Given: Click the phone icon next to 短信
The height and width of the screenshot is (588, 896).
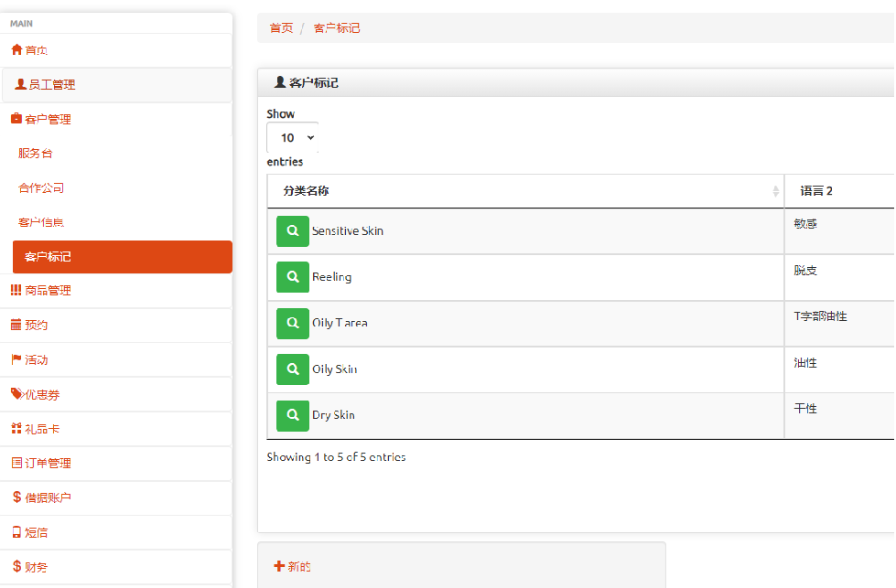Looking at the screenshot, I should (x=16, y=532).
